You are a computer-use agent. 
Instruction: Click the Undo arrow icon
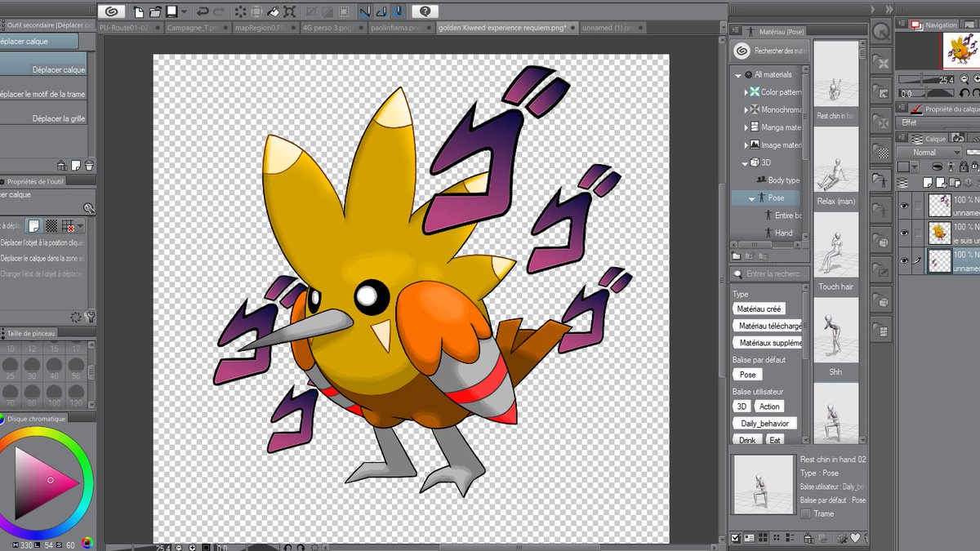click(x=203, y=11)
